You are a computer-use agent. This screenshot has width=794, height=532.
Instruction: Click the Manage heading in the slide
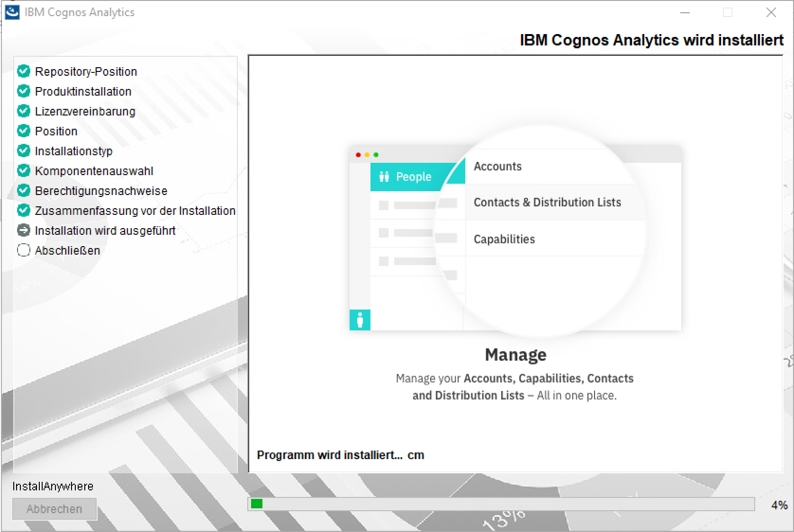[x=515, y=355]
